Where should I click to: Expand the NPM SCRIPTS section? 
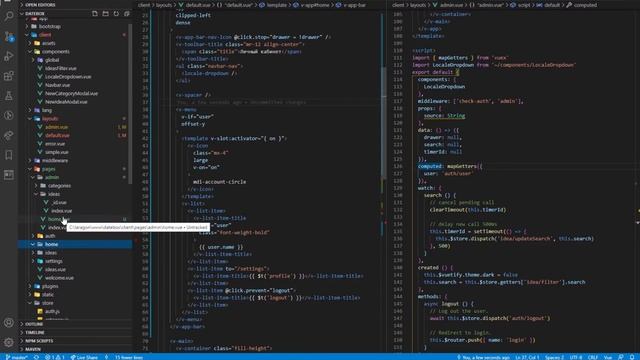click(x=76, y=341)
